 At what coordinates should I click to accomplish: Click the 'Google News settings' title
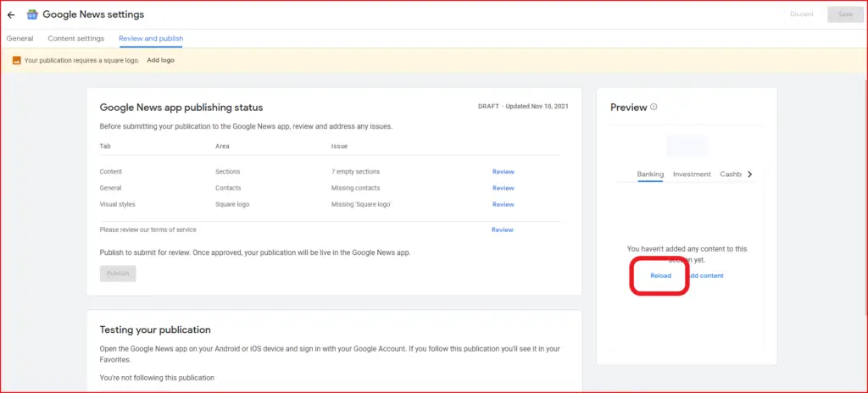93,15
